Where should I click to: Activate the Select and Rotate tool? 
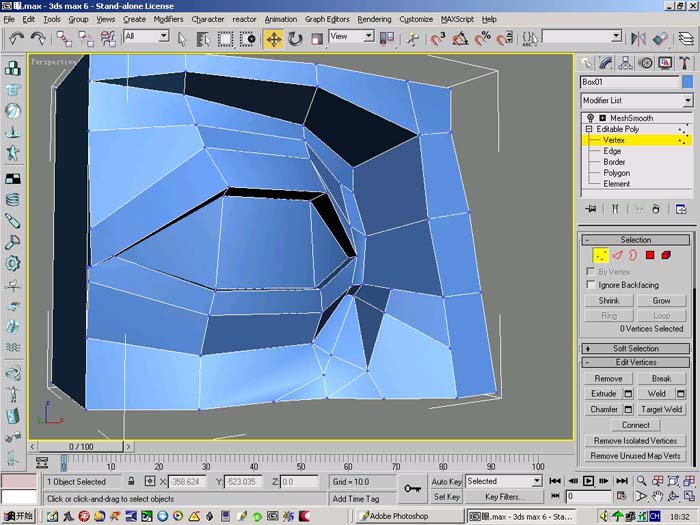point(295,39)
